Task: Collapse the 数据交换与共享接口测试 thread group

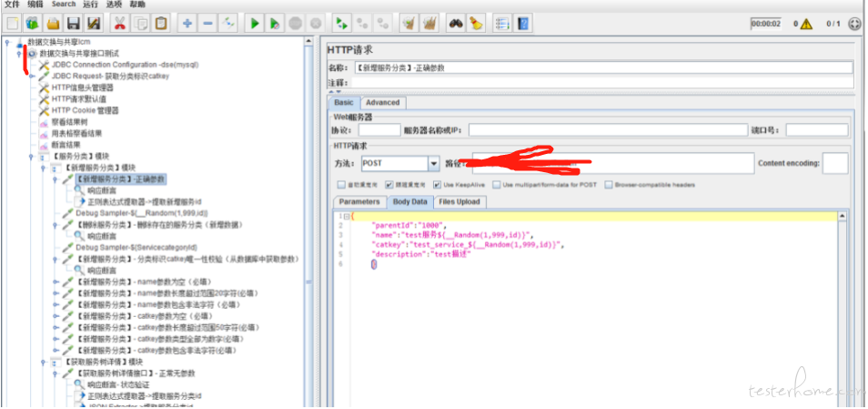Action: (x=19, y=54)
